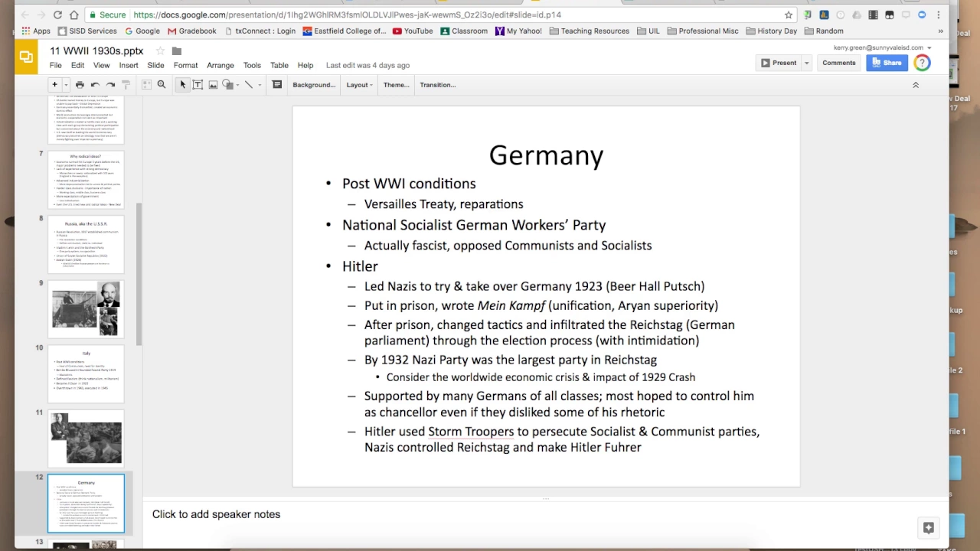Select slide 11 photo thumbnail
This screenshot has width=980, height=551.
(x=87, y=439)
